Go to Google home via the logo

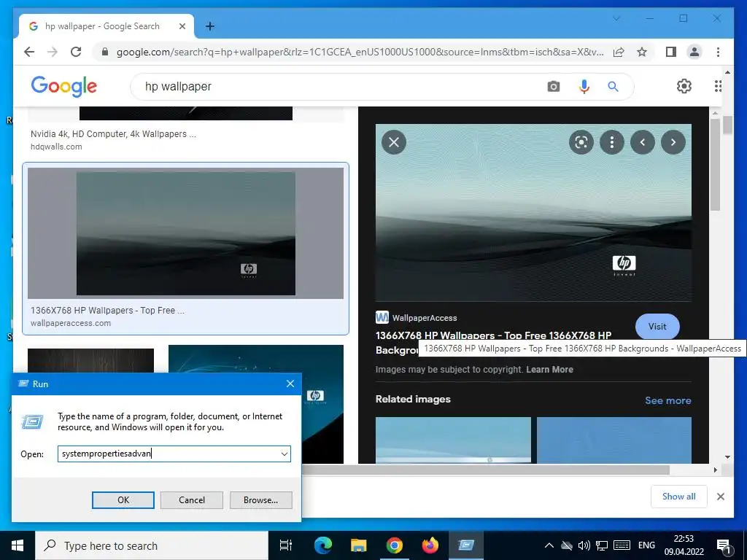click(64, 86)
